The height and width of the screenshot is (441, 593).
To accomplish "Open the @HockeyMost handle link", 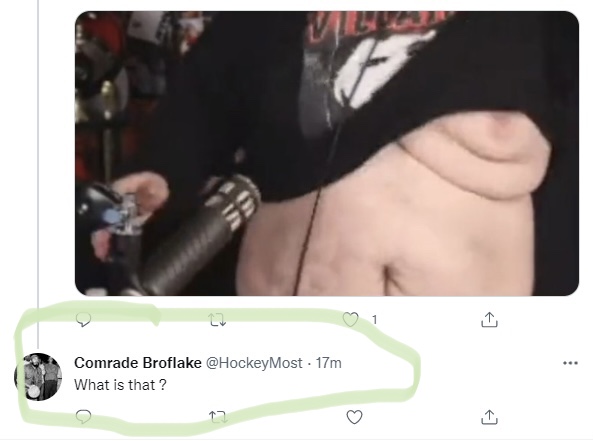I will point(254,363).
